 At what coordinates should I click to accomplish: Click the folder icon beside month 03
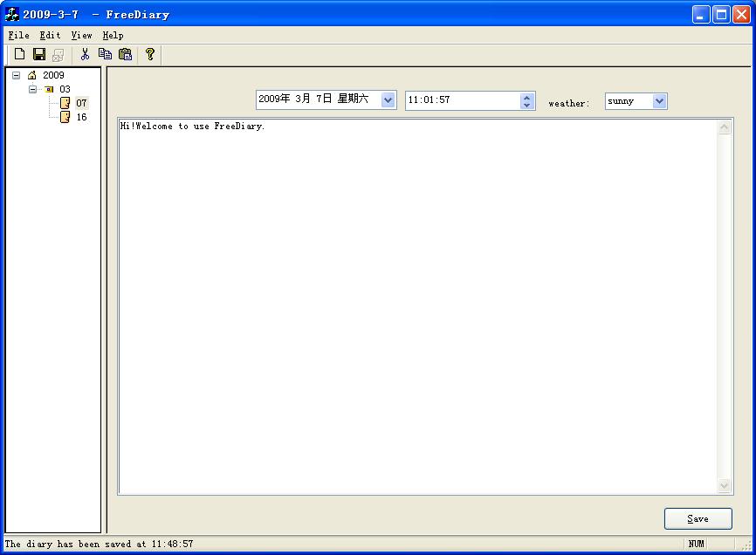[49, 89]
